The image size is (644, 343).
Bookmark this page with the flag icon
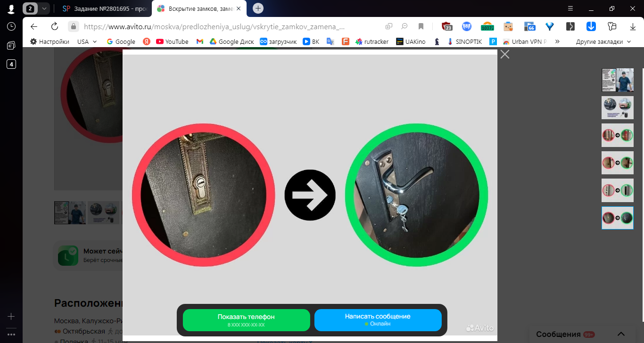[x=421, y=26]
